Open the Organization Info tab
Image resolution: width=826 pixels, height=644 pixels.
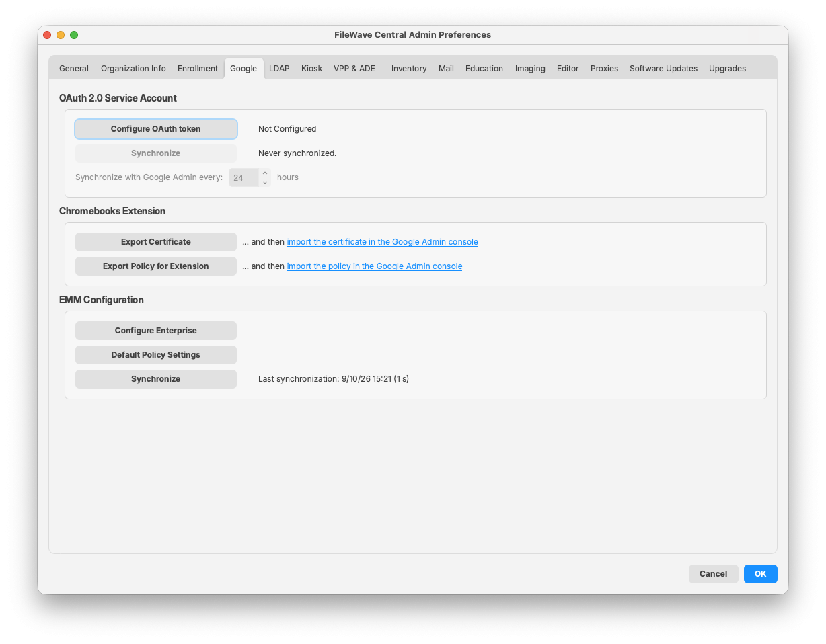133,69
